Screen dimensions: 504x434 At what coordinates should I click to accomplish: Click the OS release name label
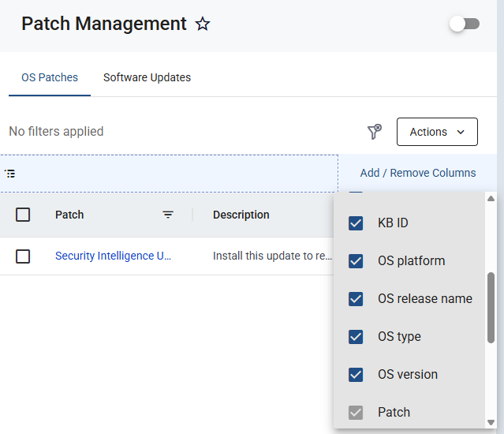point(425,298)
